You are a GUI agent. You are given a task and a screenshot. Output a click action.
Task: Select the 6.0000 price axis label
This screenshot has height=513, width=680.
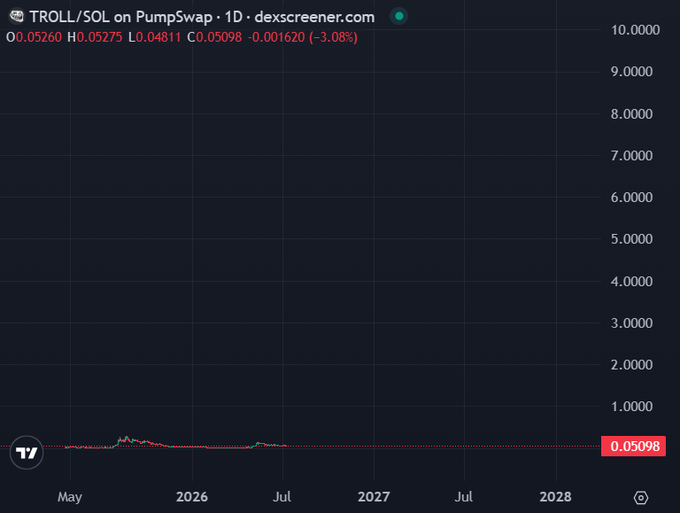point(631,197)
